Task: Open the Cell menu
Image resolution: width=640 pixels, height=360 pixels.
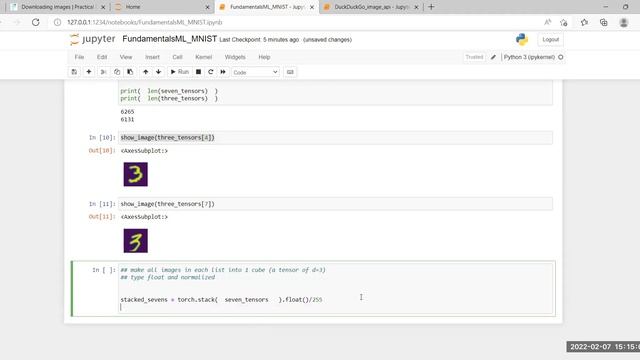Action: click(177, 57)
